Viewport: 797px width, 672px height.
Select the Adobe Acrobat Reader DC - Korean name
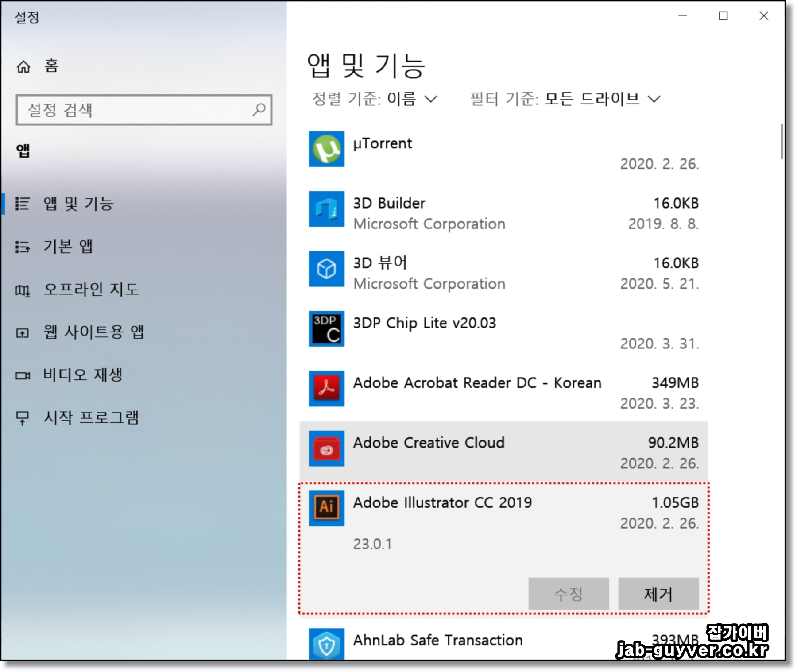pos(477,383)
